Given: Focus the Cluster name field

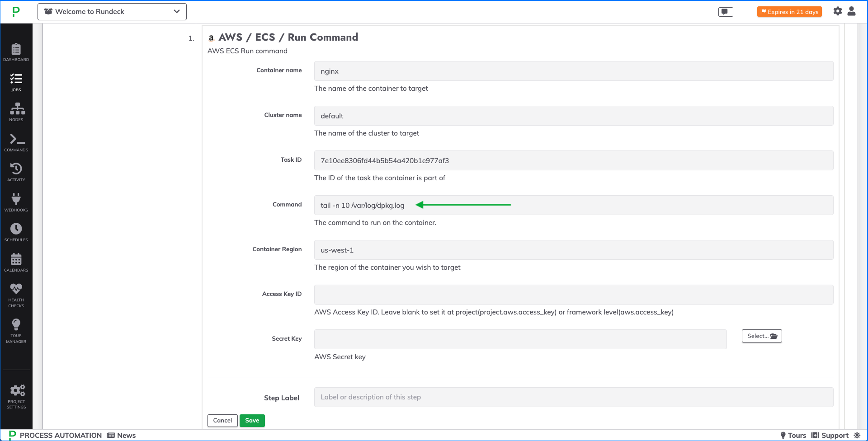Looking at the screenshot, I should [574, 116].
